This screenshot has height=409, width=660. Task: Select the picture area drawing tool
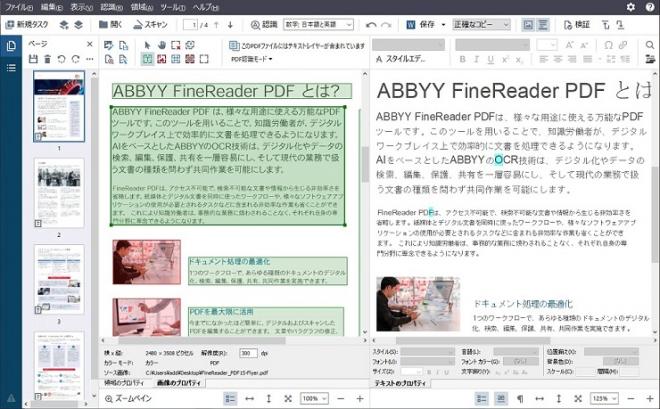click(162, 59)
